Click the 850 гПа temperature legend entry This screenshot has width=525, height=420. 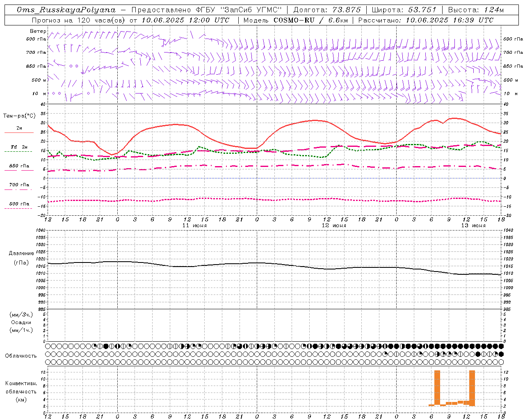(19, 166)
